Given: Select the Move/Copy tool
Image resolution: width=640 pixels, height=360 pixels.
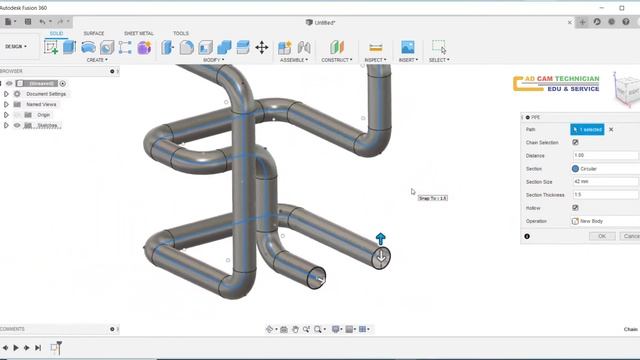Looking at the screenshot, I should click(x=262, y=47).
